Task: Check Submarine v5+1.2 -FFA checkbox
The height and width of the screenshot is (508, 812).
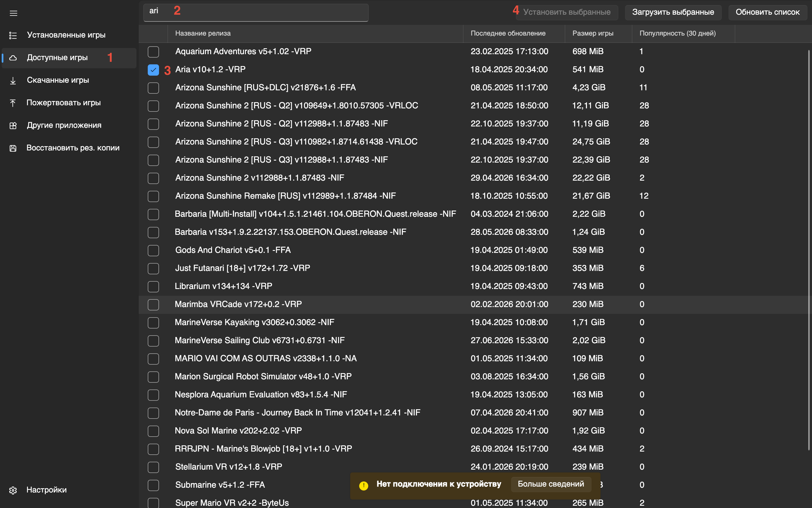Action: (153, 485)
